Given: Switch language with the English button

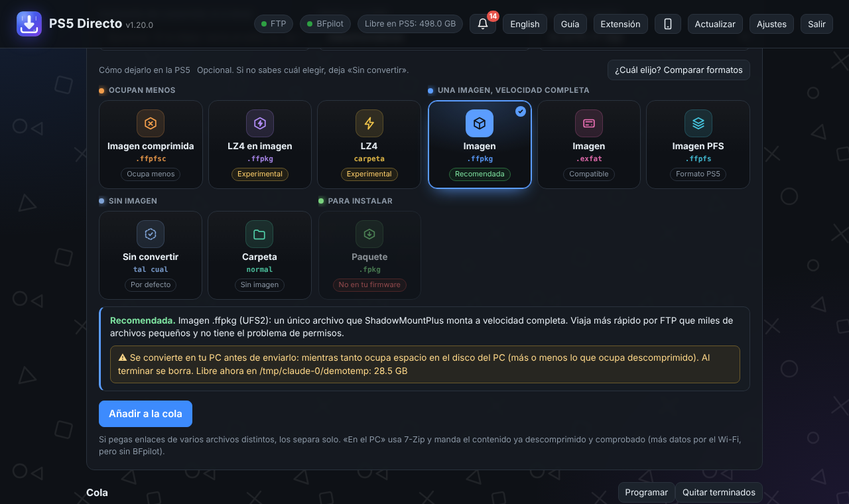Looking at the screenshot, I should [525, 24].
